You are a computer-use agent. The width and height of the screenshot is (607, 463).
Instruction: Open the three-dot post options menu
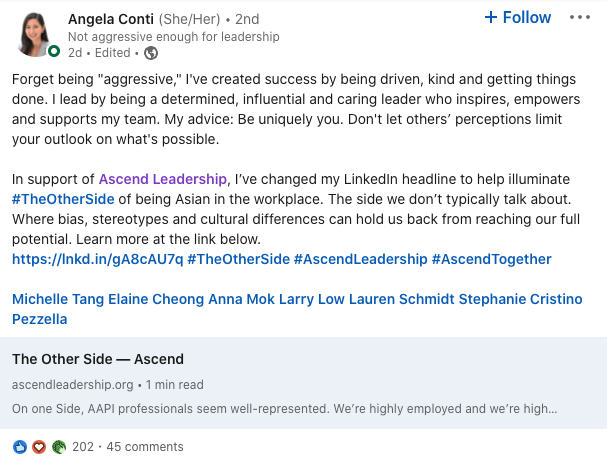pos(579,18)
